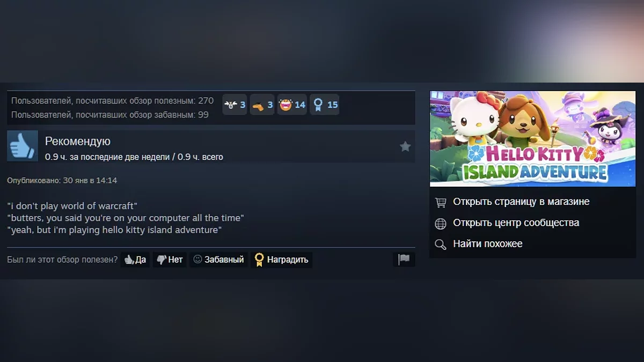
Task: Toggle the star favorite icon on review
Action: (405, 146)
